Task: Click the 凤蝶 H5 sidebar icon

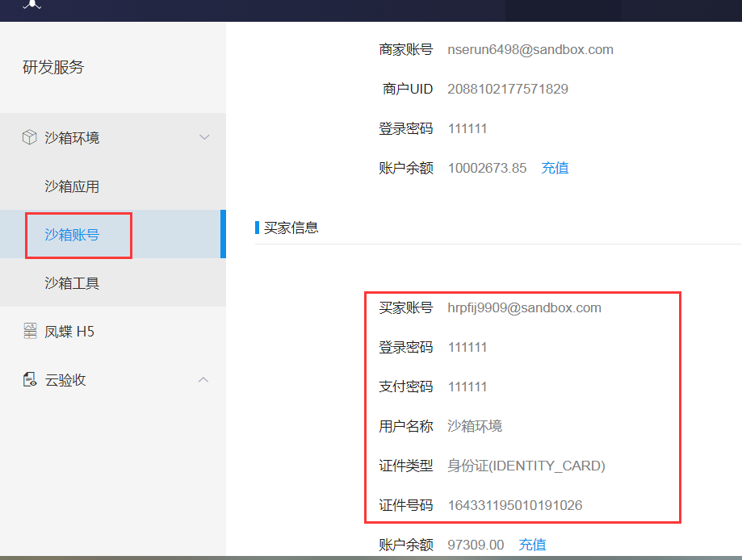Action: point(30,331)
